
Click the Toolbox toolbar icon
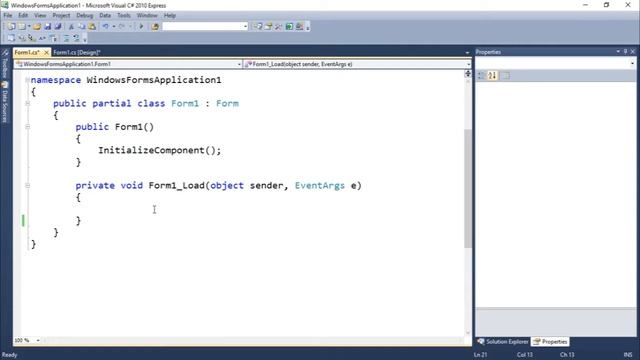[279, 27]
